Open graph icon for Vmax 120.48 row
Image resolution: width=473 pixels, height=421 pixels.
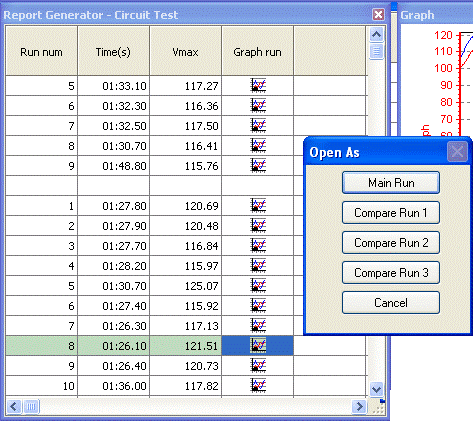[258, 225]
